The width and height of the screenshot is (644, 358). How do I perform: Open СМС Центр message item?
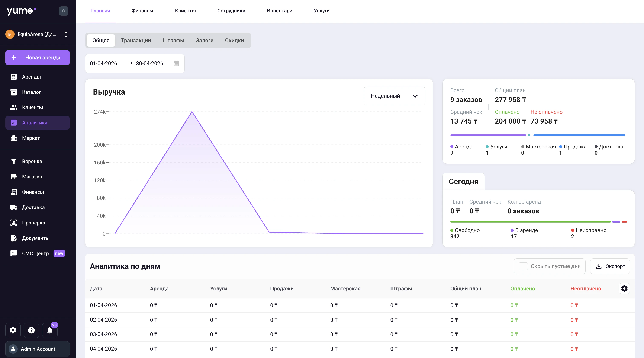pos(35,253)
